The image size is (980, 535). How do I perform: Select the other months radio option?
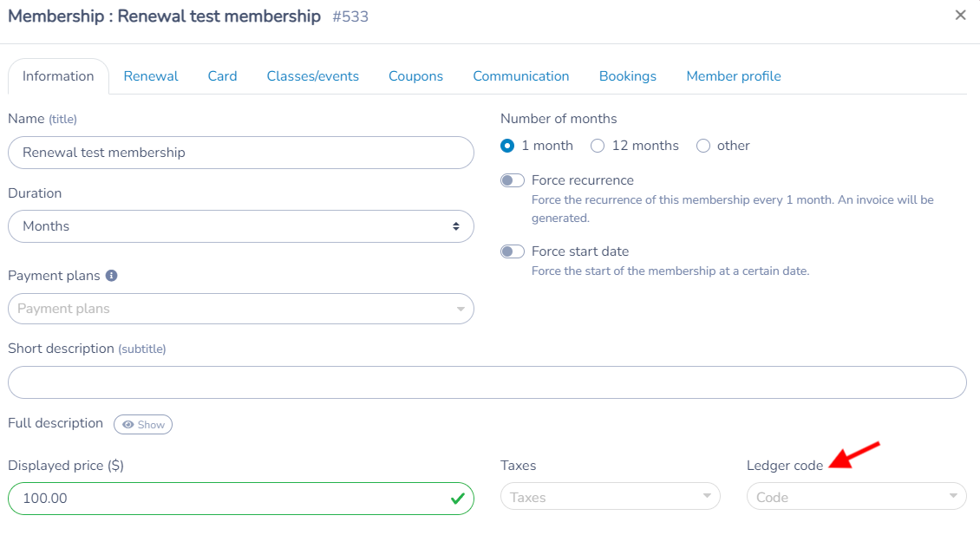(x=703, y=146)
